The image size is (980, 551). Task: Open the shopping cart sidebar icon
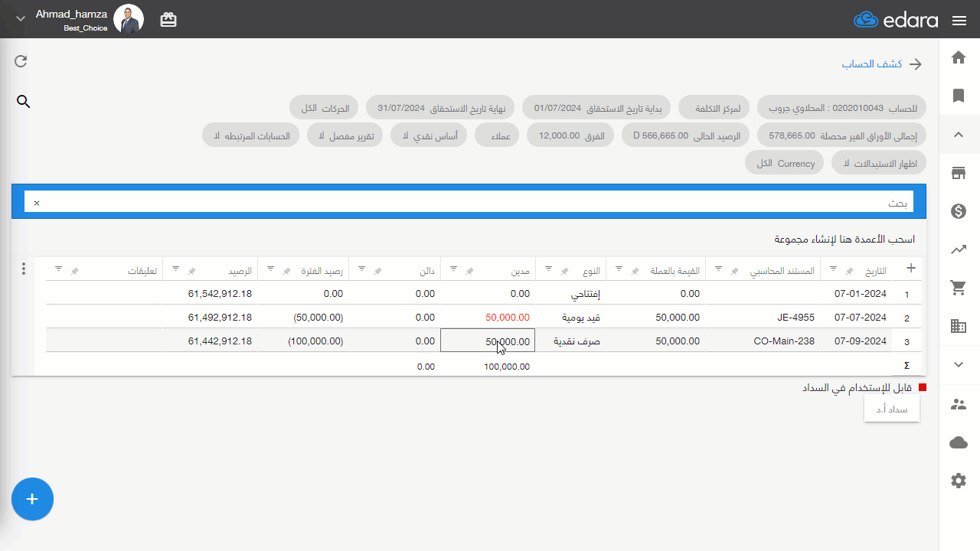(x=959, y=288)
